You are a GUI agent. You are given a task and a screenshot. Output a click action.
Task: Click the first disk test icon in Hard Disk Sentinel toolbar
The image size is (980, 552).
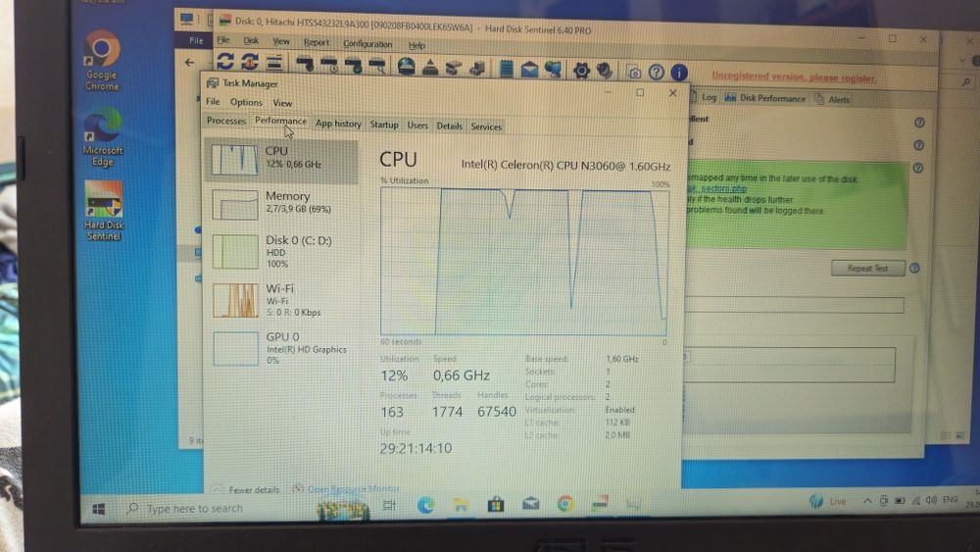(x=305, y=64)
